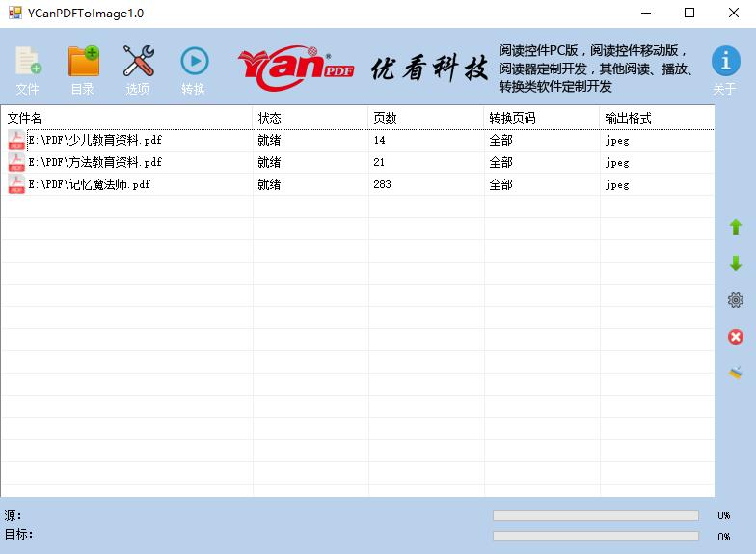Sort by 文件名 column header
The width and height of the screenshot is (756, 554).
pos(125,118)
